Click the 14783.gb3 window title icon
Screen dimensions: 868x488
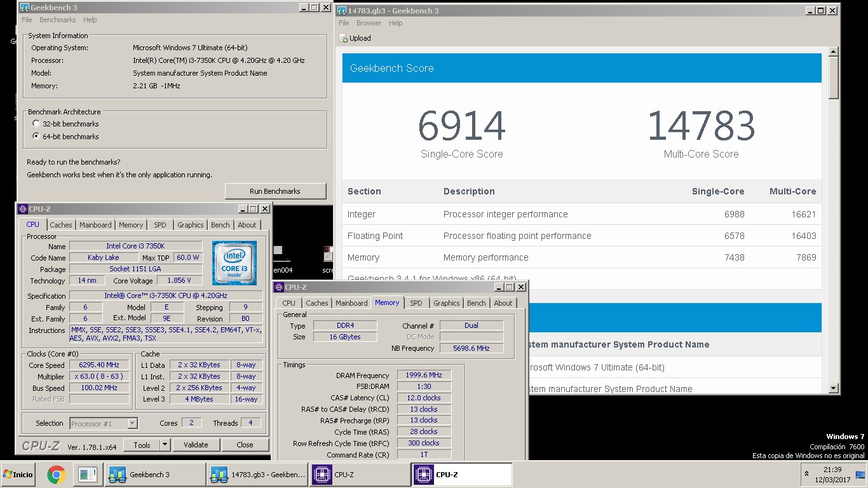[342, 11]
